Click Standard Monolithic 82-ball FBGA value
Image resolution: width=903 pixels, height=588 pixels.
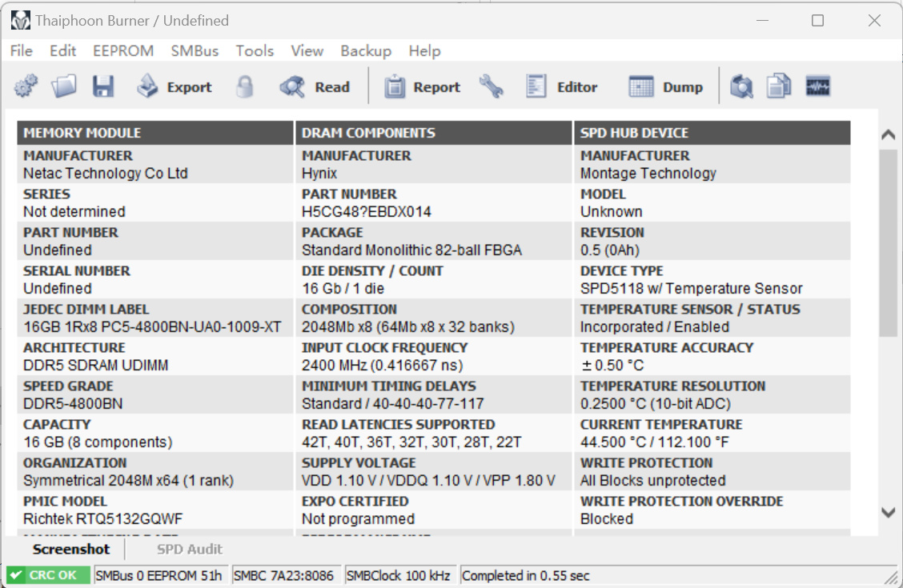click(411, 250)
